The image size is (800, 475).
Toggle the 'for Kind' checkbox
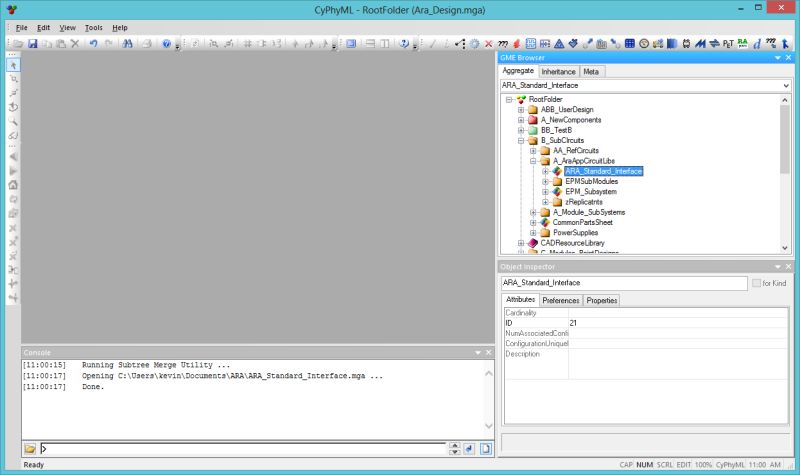click(x=756, y=283)
